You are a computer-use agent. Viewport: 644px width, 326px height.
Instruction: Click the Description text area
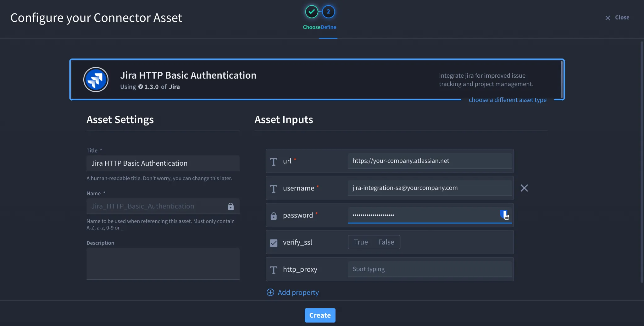(163, 264)
